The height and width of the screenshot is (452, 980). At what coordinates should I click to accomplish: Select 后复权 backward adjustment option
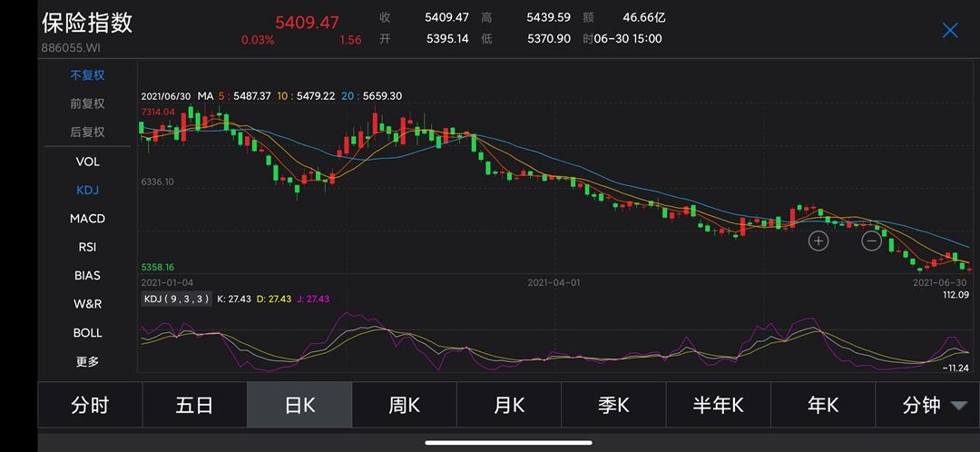click(x=88, y=132)
